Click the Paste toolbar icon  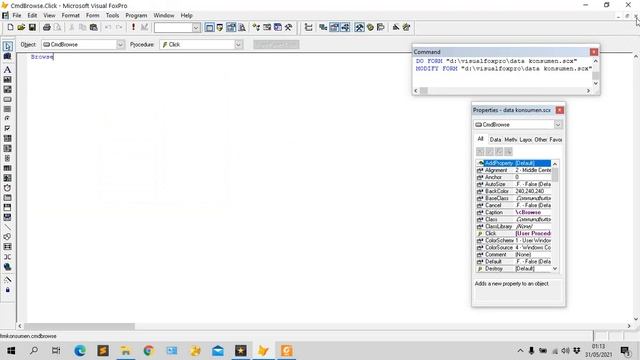93,27
